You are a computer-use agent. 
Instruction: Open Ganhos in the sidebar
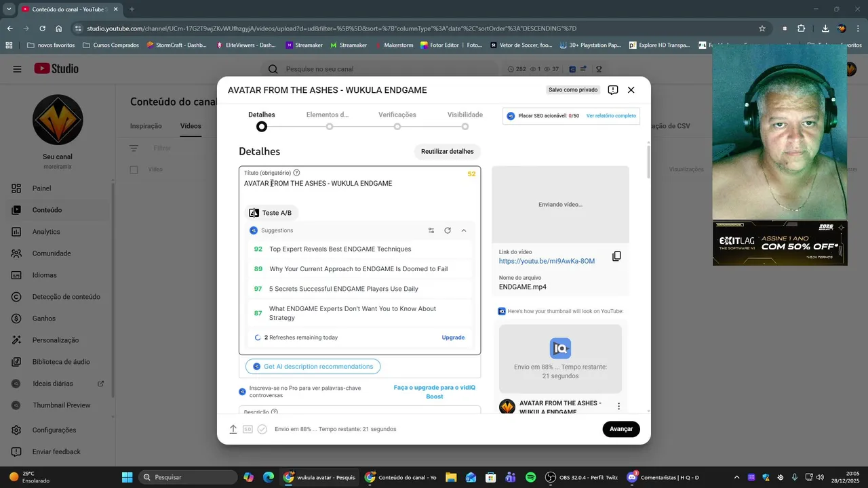point(58,319)
